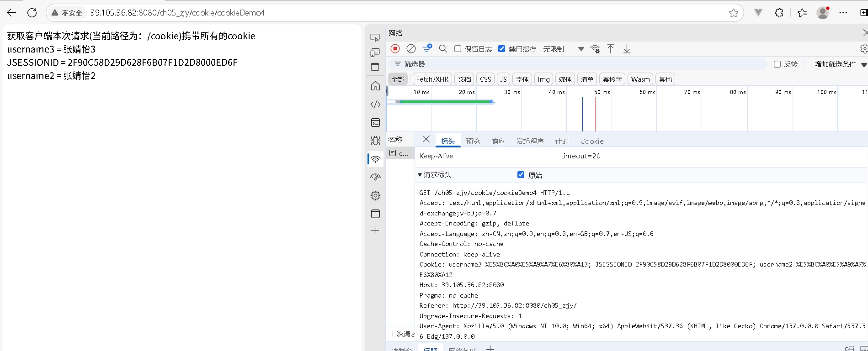Switch to the 响应 tab
This screenshot has height=351, width=868.
(498, 141)
